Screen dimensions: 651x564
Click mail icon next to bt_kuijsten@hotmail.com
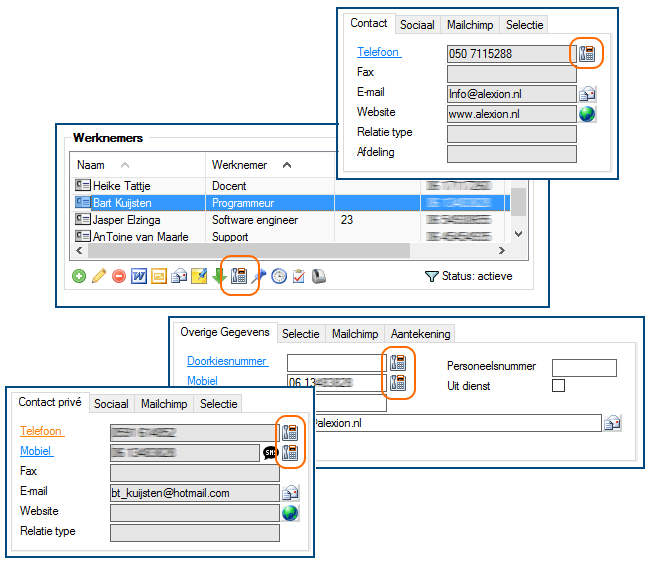pos(290,493)
